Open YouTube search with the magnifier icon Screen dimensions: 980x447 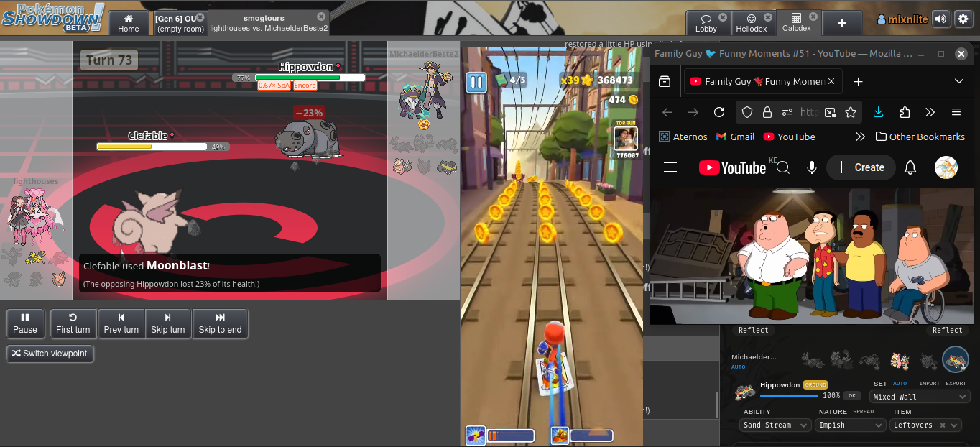[783, 167]
